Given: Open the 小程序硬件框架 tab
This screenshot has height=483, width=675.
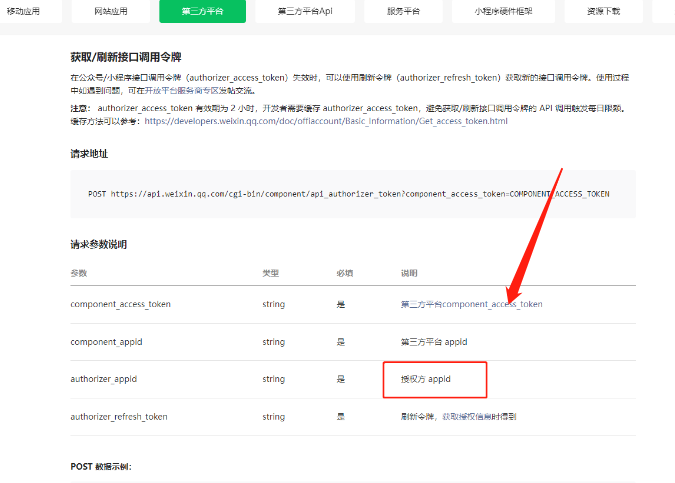Looking at the screenshot, I should [x=503, y=11].
